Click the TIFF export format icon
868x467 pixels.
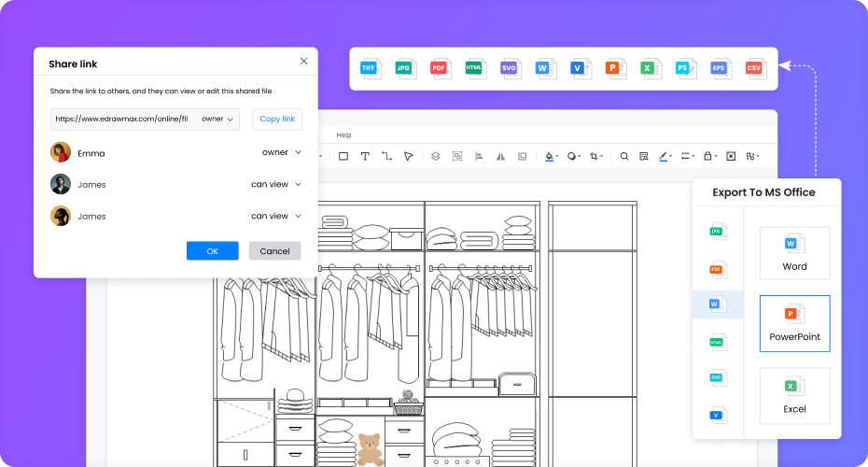(x=370, y=68)
